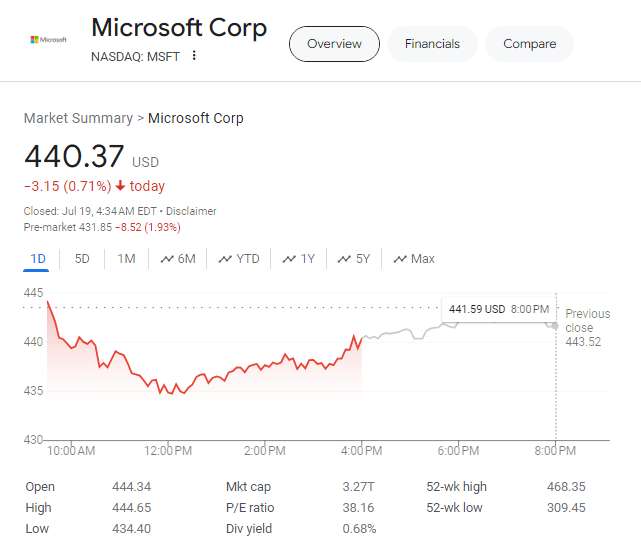
Task: Switch to the Financials tab
Action: tap(432, 44)
